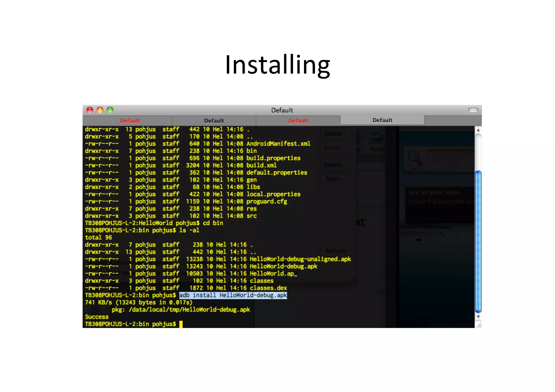555x392 pixels.
Task: Click the 'ls -al' command text
Action: pyautogui.click(x=189, y=230)
